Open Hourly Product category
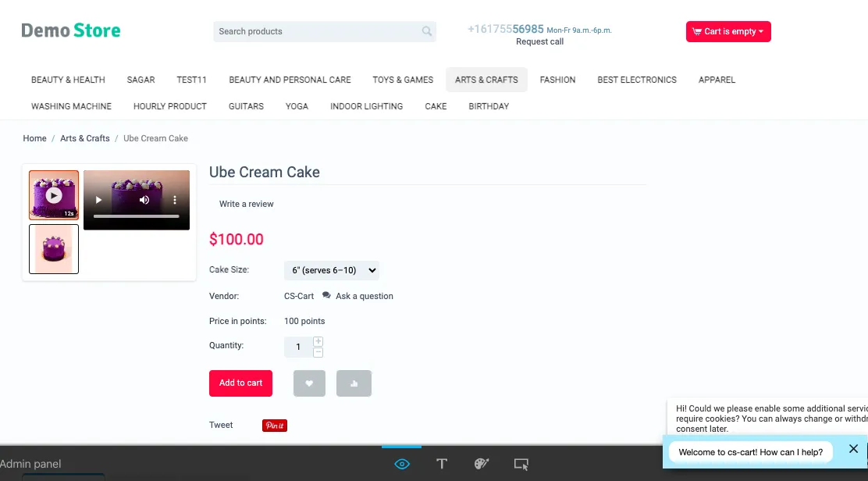The height and width of the screenshot is (481, 868). coord(170,106)
